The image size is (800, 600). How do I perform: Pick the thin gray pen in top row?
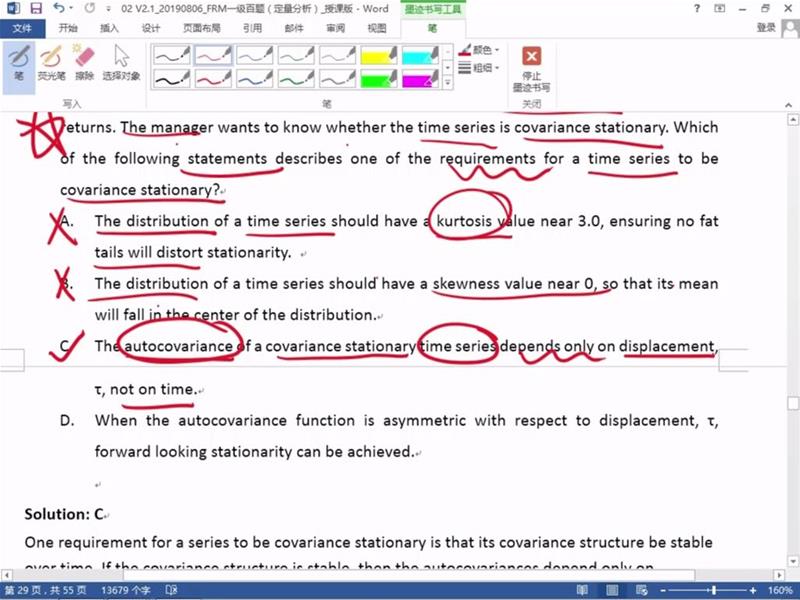pos(337,55)
